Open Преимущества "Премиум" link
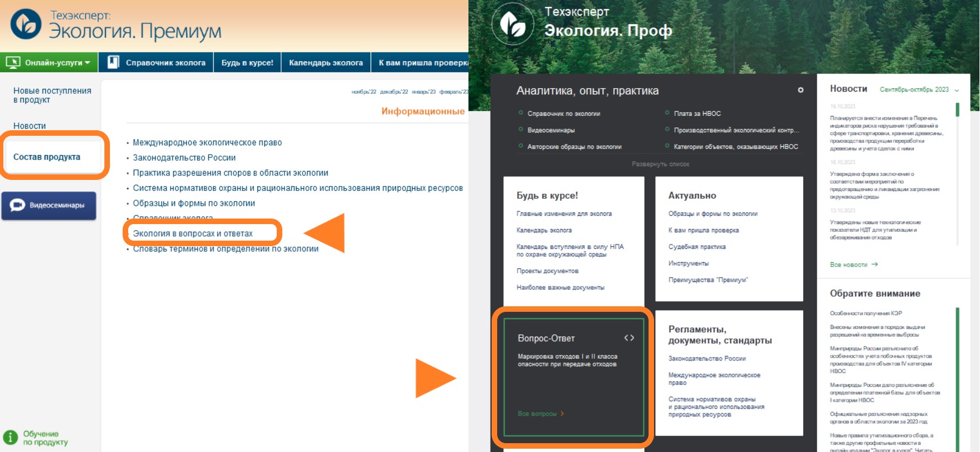 tap(708, 280)
